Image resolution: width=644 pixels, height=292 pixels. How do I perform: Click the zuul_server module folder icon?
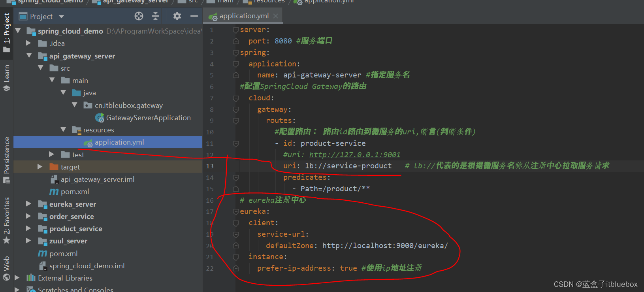point(43,241)
